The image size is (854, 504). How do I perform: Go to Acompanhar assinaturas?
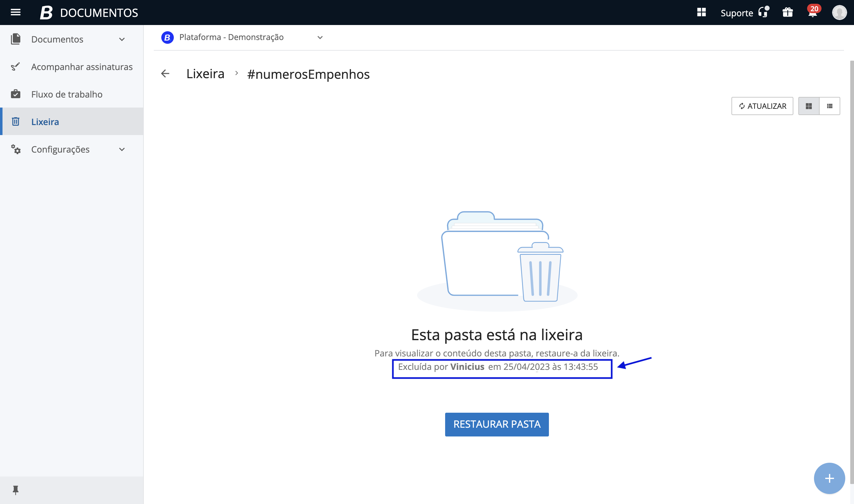[82, 67]
